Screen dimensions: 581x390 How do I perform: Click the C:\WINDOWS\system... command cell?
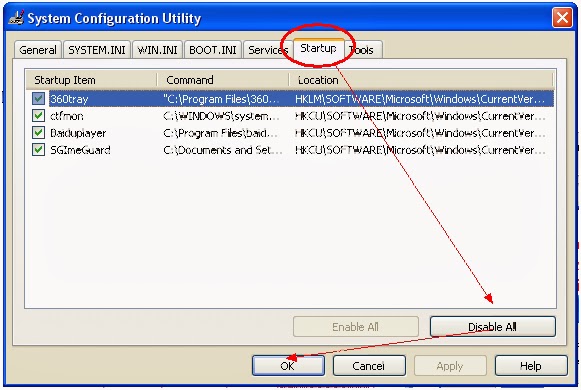click(x=221, y=116)
